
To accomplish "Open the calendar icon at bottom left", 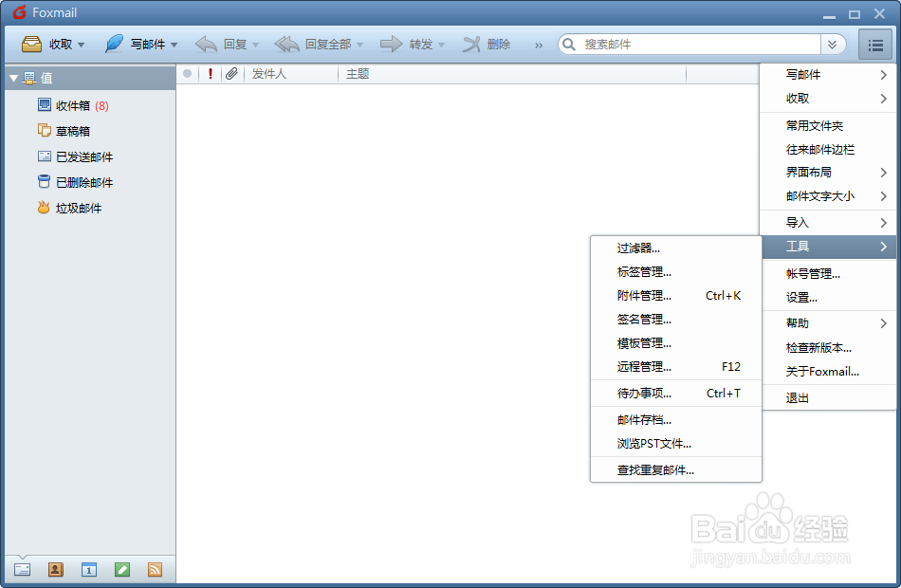I will [x=89, y=569].
